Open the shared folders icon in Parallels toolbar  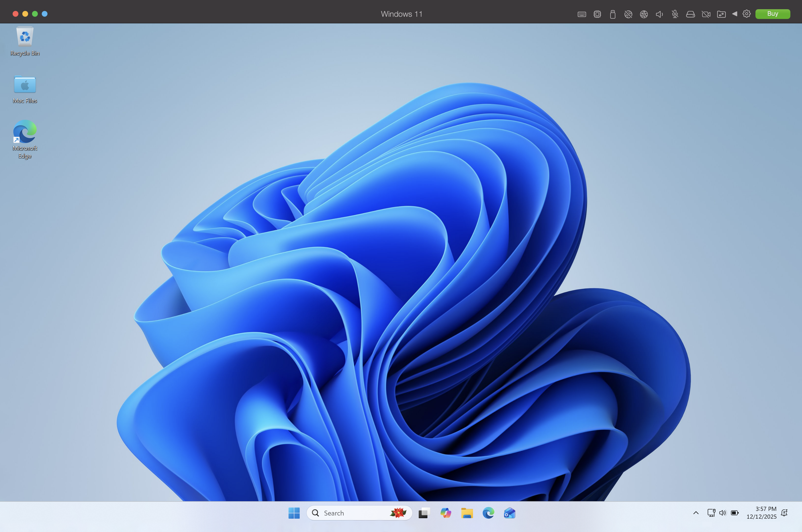pyautogui.click(x=722, y=14)
